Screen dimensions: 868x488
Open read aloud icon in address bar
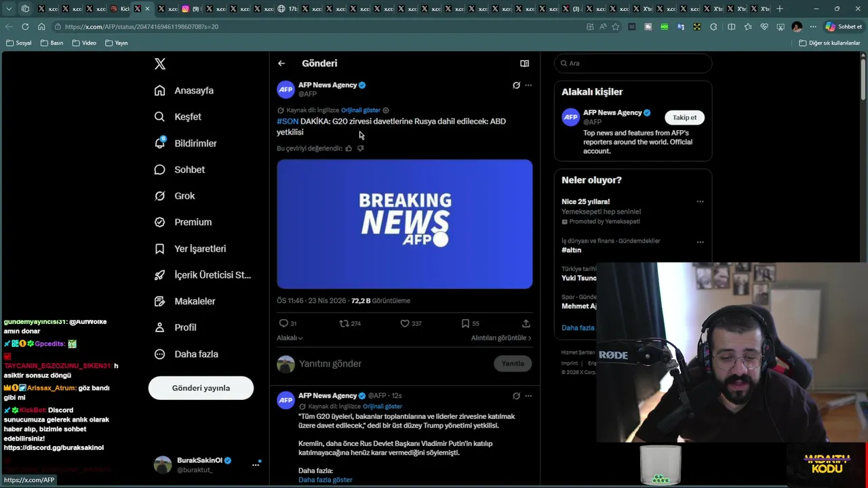click(603, 26)
